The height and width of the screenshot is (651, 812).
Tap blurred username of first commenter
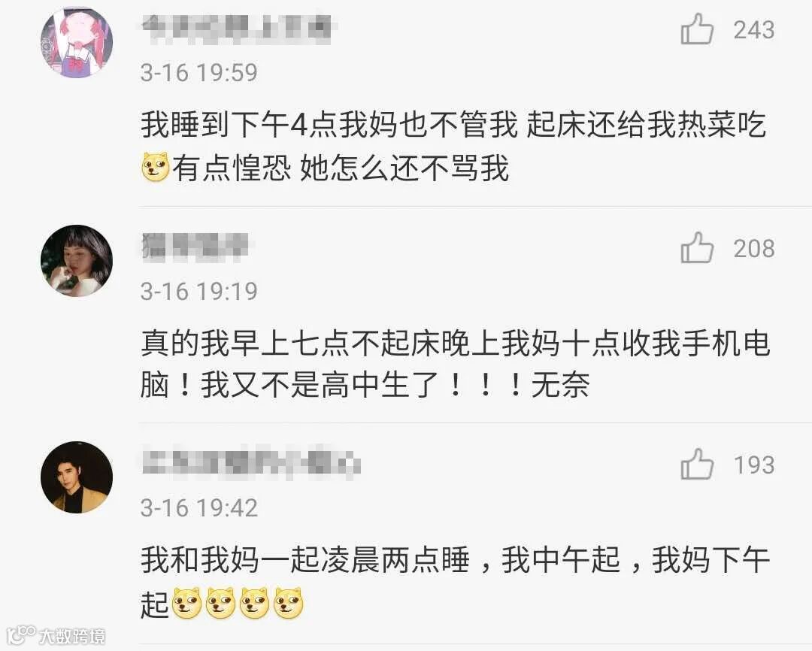237,29
